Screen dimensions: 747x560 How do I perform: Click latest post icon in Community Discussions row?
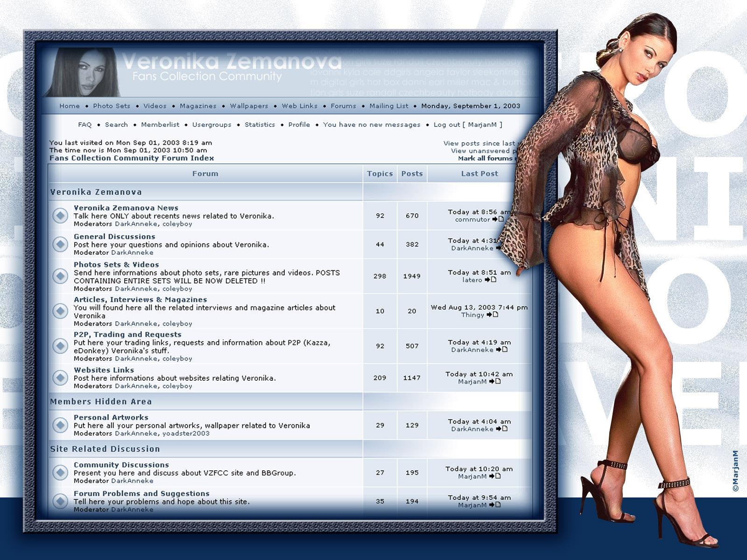point(494,476)
